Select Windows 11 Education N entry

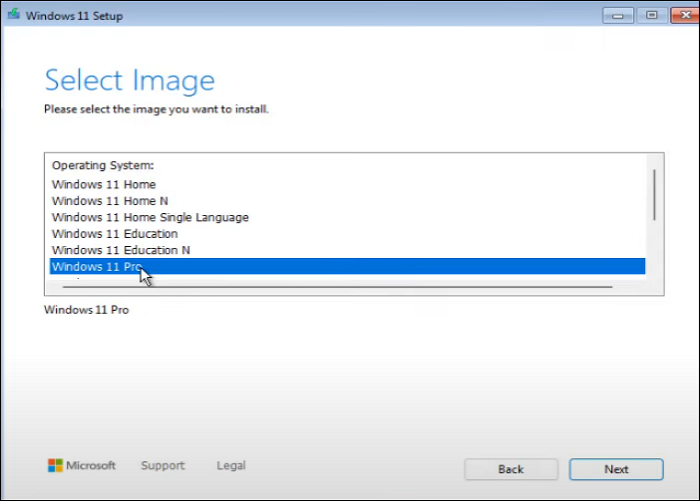click(121, 250)
